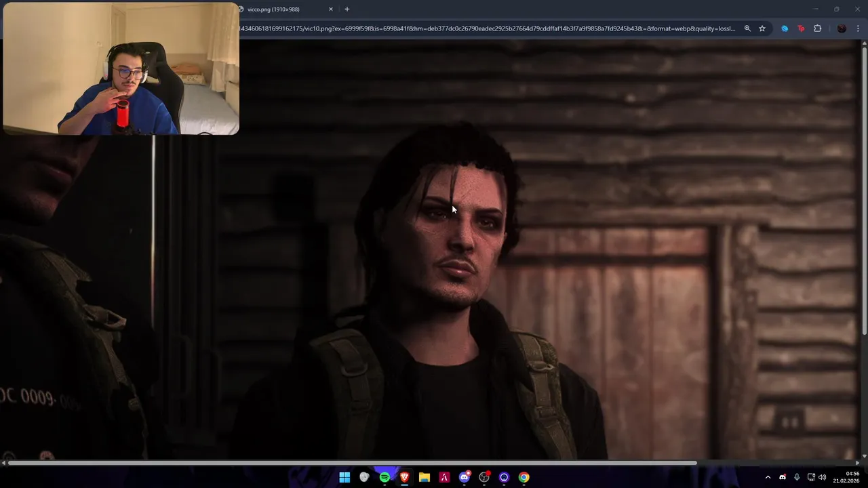Click the scroll-left arrow on the horizontal scrollbar
This screenshot has height=488, width=868.
coord(3,463)
